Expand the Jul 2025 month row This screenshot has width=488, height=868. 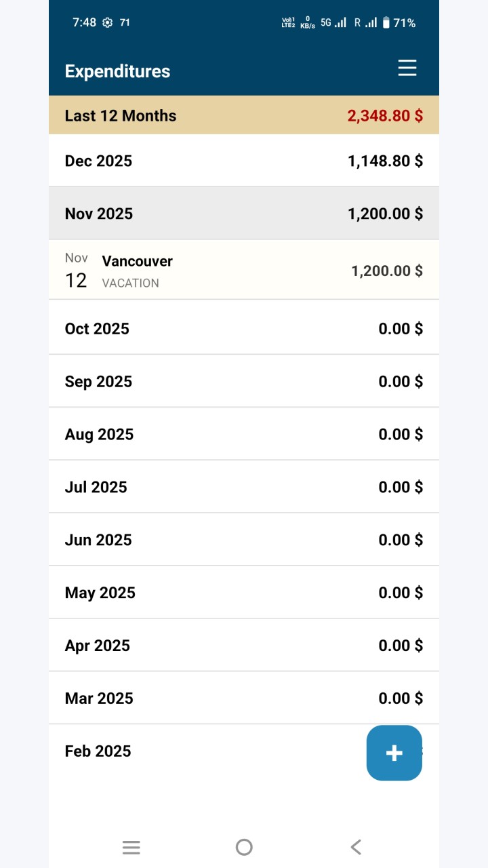(244, 487)
